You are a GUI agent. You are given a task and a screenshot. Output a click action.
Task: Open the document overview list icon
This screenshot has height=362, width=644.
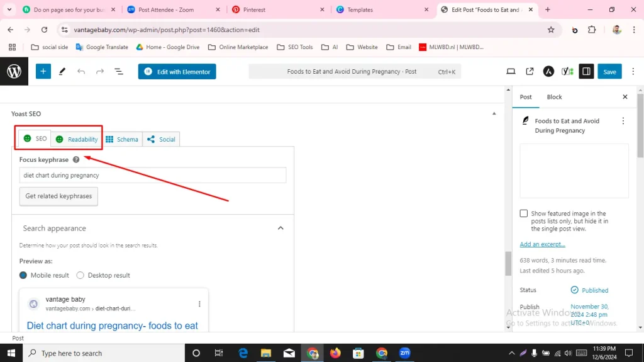[x=119, y=72]
